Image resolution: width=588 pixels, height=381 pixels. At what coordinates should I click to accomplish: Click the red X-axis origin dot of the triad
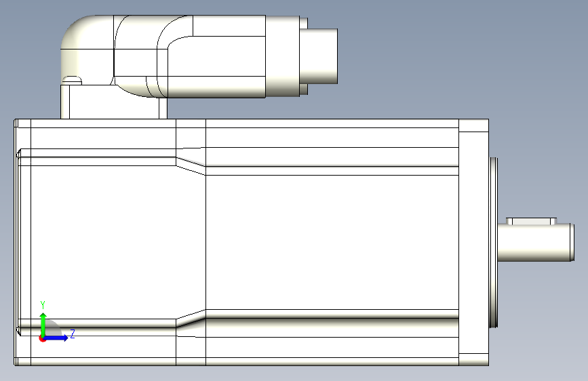(x=42, y=338)
